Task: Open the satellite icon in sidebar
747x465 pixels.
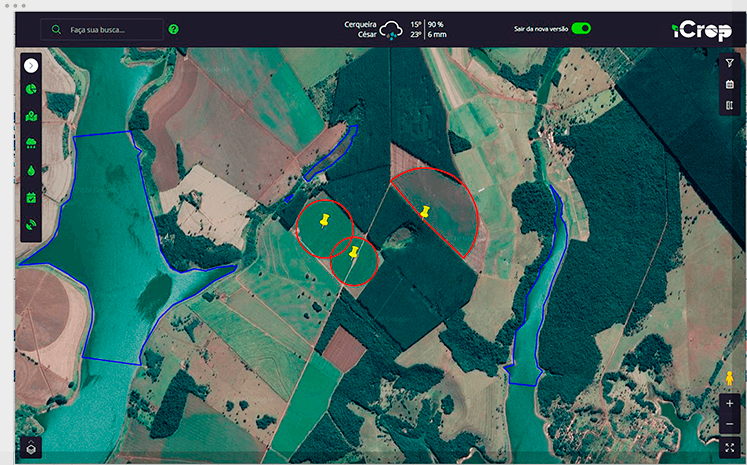Action: 31,224
